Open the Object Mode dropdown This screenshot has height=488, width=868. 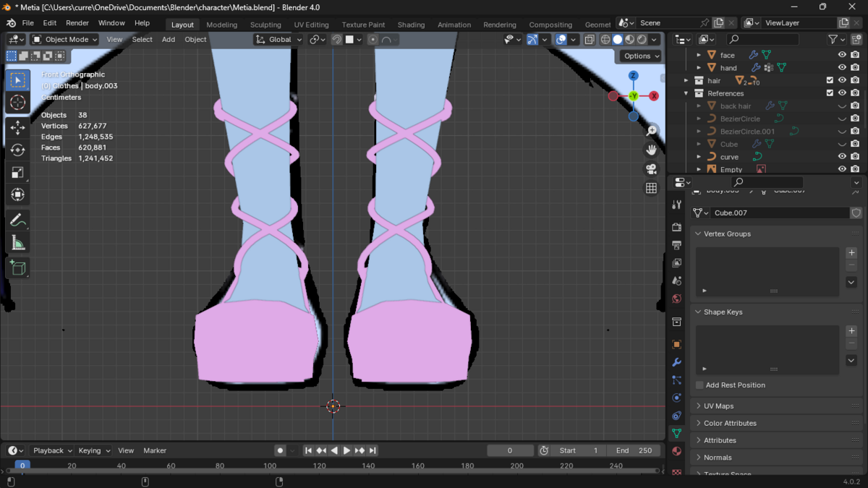64,40
